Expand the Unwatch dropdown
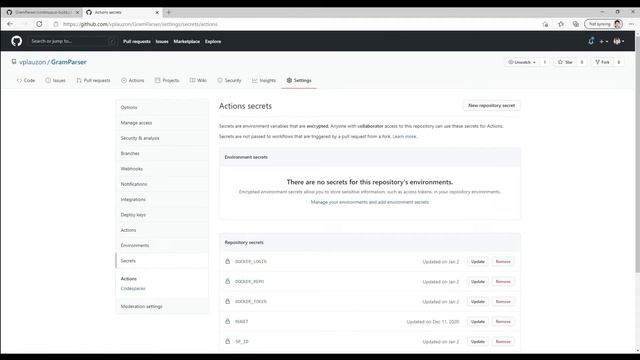Image resolution: width=640 pixels, height=360 pixels. [x=522, y=62]
